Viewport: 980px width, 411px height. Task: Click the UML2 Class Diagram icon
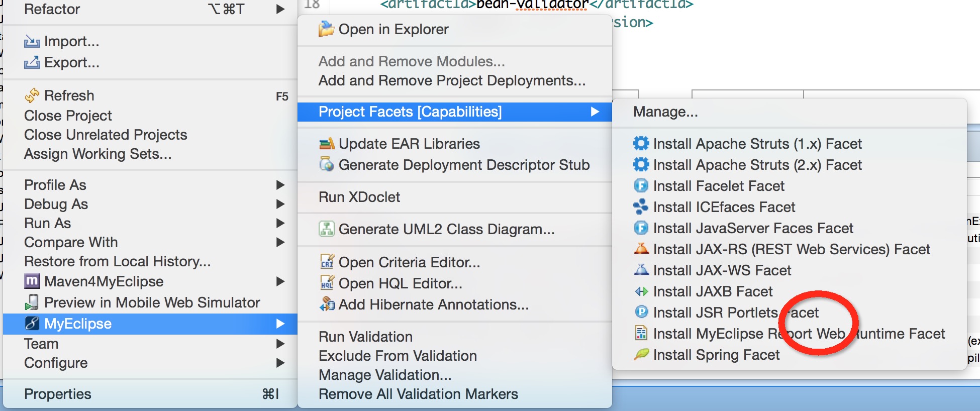[327, 229]
